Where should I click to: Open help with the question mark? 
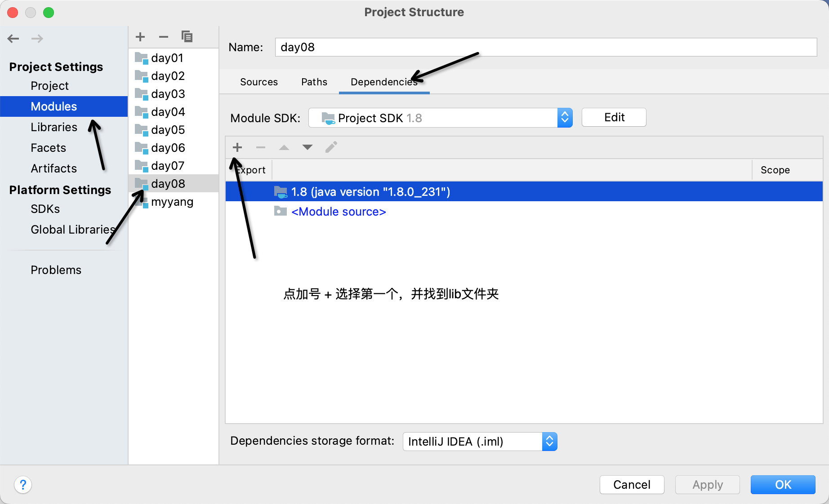pos(23,485)
